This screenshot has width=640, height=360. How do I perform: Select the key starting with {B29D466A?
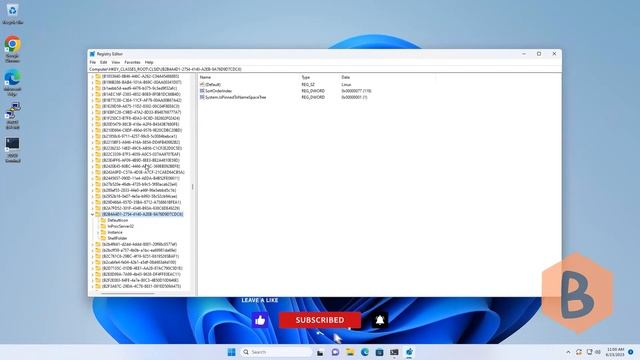[x=141, y=202]
